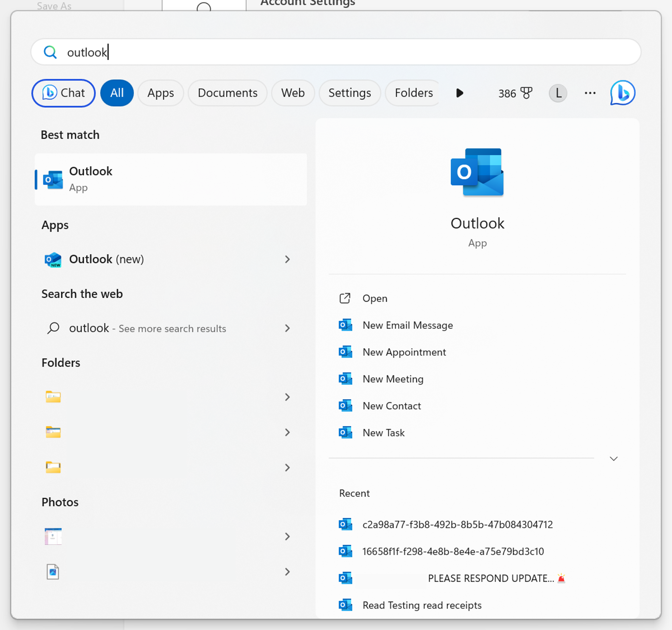Open recent item 16658f1f-f298-4e8b-8e4e-a75e79bd3c10

click(477, 552)
